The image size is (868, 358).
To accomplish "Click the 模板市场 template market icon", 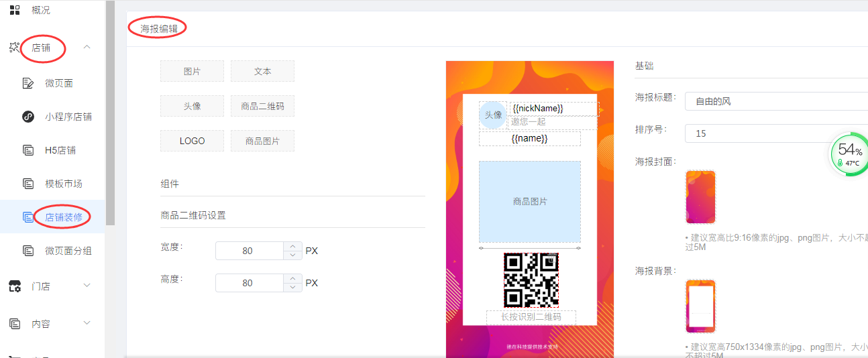I will click(x=28, y=184).
